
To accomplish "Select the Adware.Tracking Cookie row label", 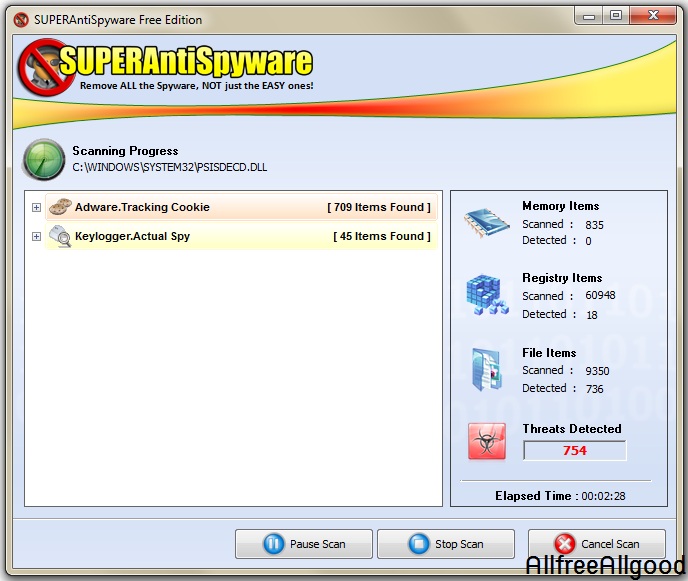I will [142, 207].
